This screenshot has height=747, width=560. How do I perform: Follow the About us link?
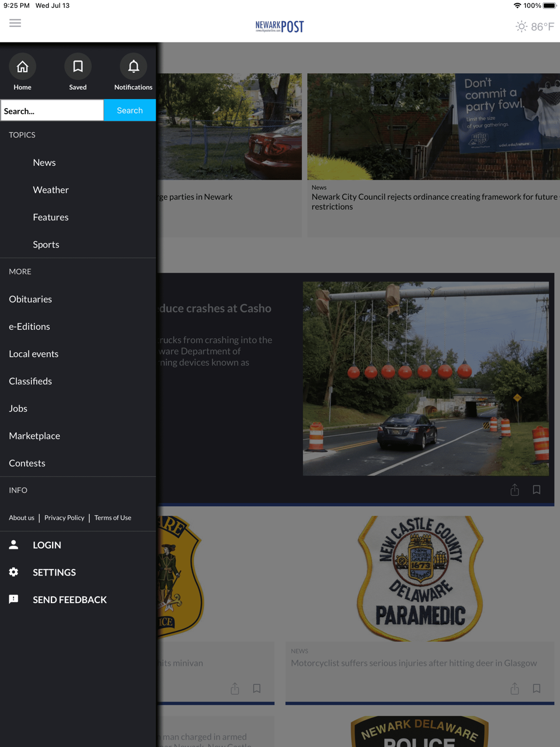click(21, 518)
